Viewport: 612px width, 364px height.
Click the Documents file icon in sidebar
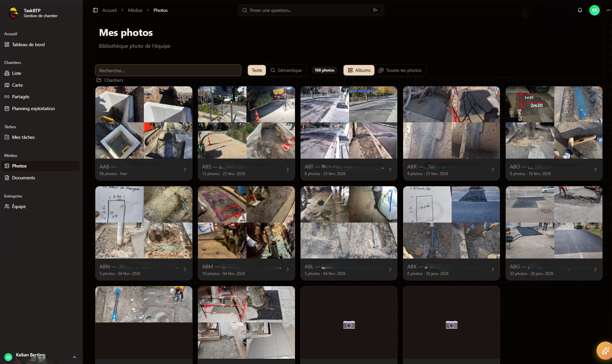7,178
